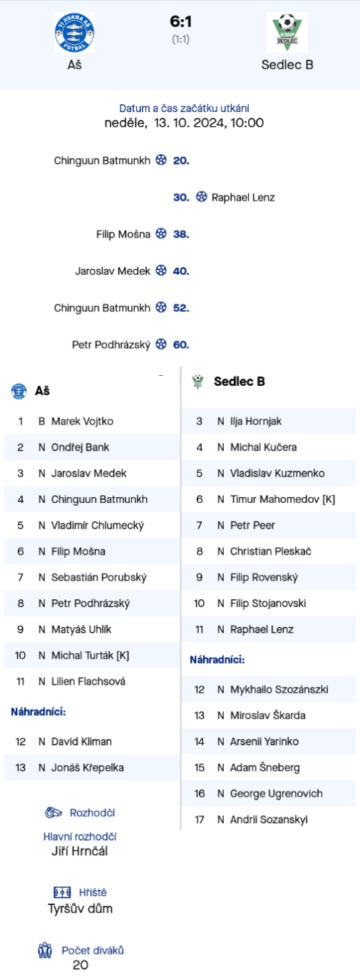The image size is (360, 980).
Task: Open Marek Vojtko goalkeeper row
Action: click(92, 422)
